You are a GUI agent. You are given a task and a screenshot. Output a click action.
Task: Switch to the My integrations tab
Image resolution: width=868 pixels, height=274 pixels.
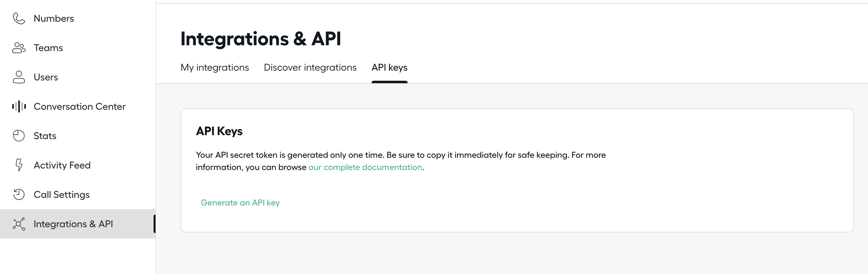click(215, 68)
